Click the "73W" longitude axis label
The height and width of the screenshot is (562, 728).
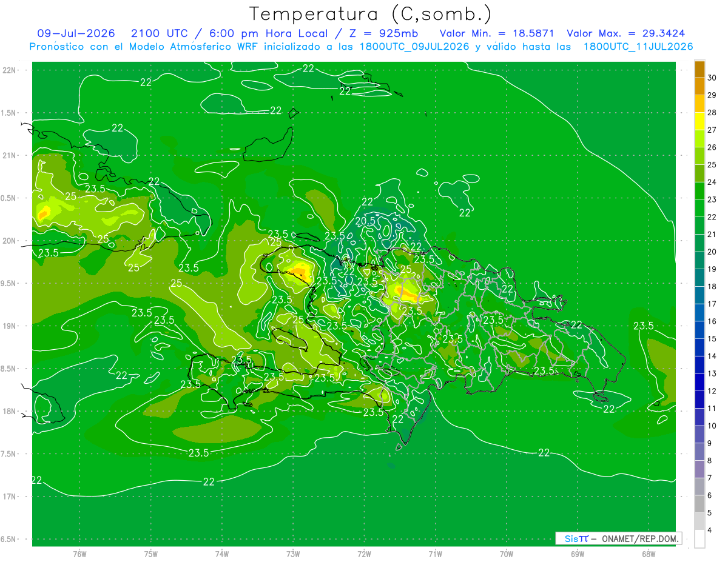pos(293,554)
